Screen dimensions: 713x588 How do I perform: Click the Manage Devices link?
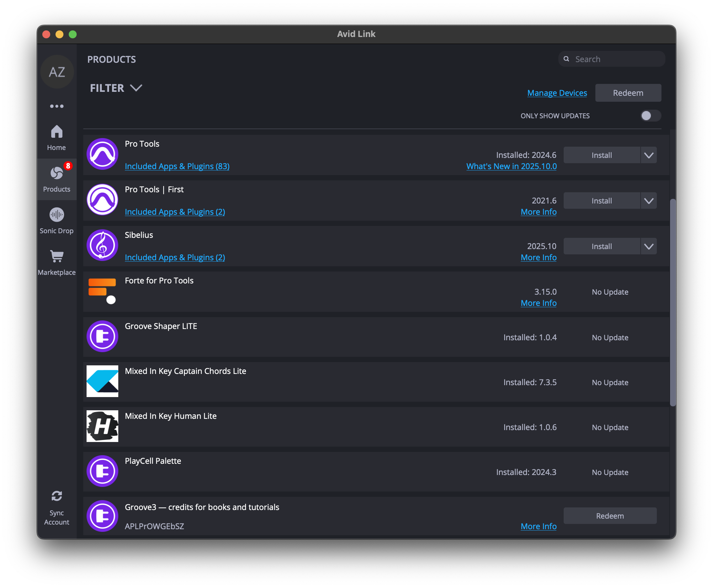[x=557, y=93]
